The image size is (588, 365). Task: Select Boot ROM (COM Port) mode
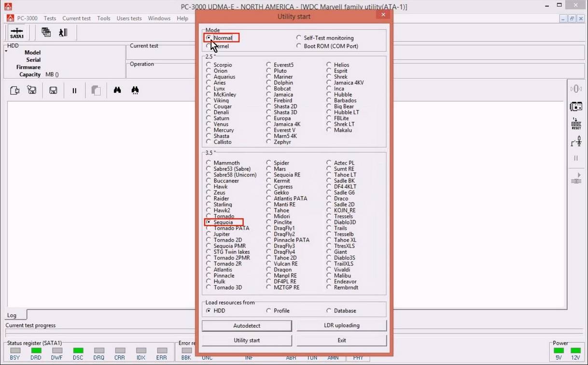tap(299, 46)
